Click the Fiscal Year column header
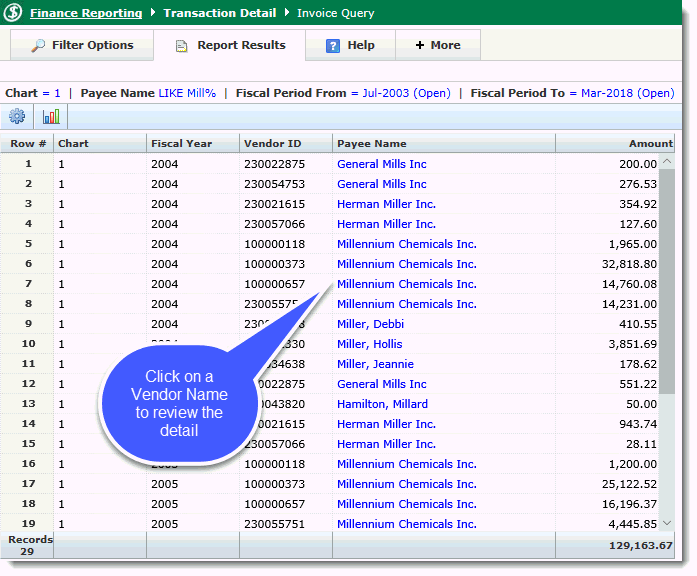The image size is (697, 576). (181, 143)
